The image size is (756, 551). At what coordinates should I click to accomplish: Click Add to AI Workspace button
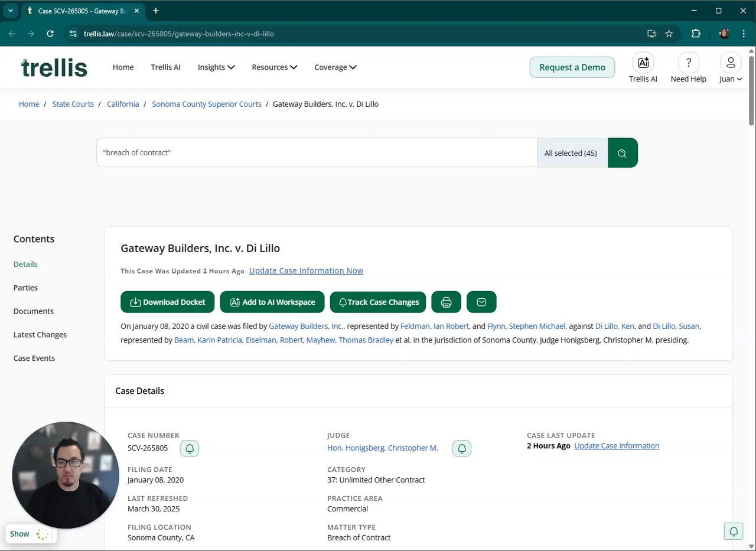point(272,302)
